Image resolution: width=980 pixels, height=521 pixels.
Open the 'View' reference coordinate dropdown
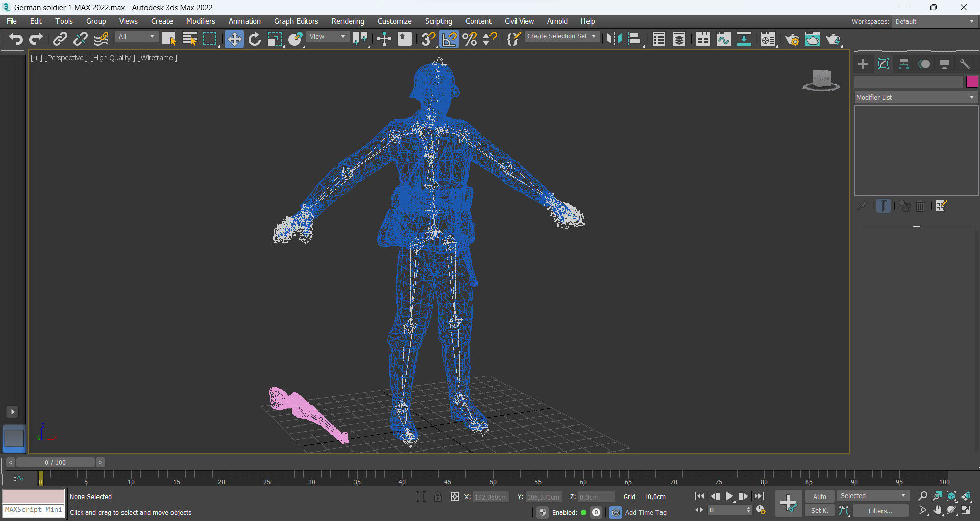click(x=328, y=37)
